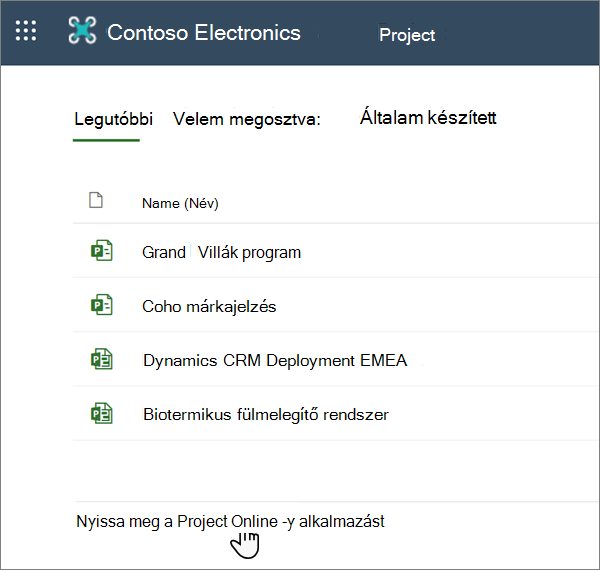Image resolution: width=600 pixels, height=570 pixels.
Task: Open the Coho márkajelzés project
Action: click(x=209, y=306)
